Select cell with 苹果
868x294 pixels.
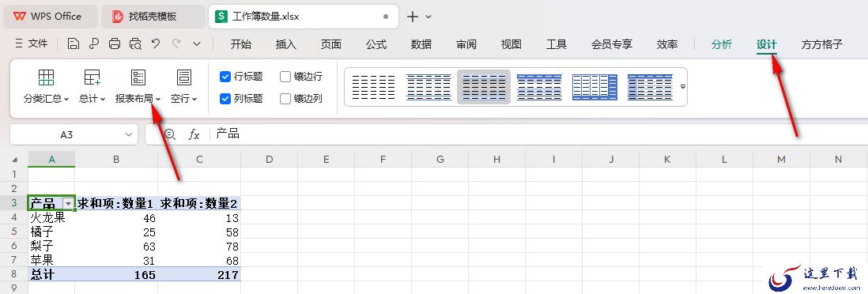51,260
